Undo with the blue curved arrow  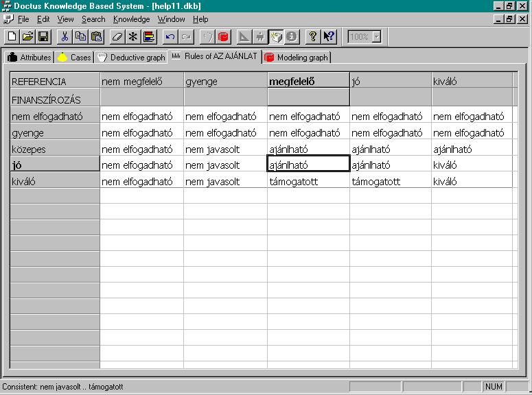click(x=170, y=36)
